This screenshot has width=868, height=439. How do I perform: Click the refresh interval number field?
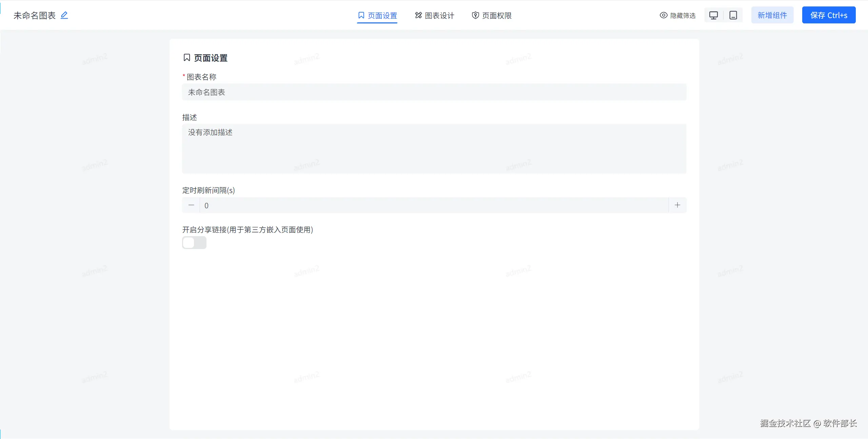click(x=434, y=205)
